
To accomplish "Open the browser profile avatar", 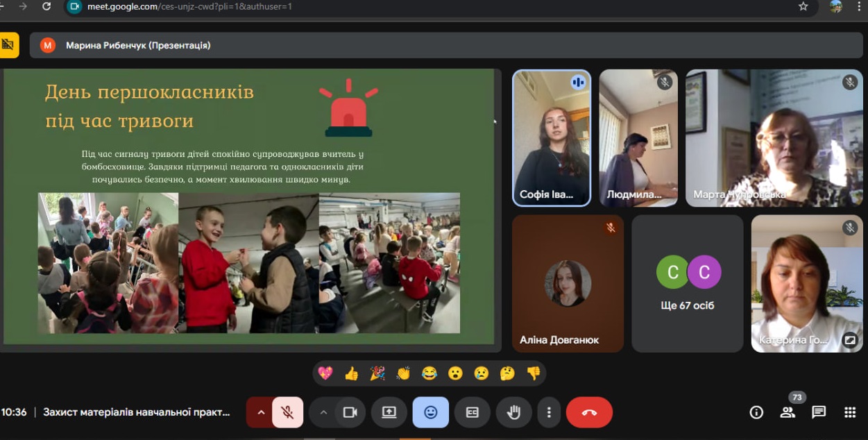I will point(836,6).
